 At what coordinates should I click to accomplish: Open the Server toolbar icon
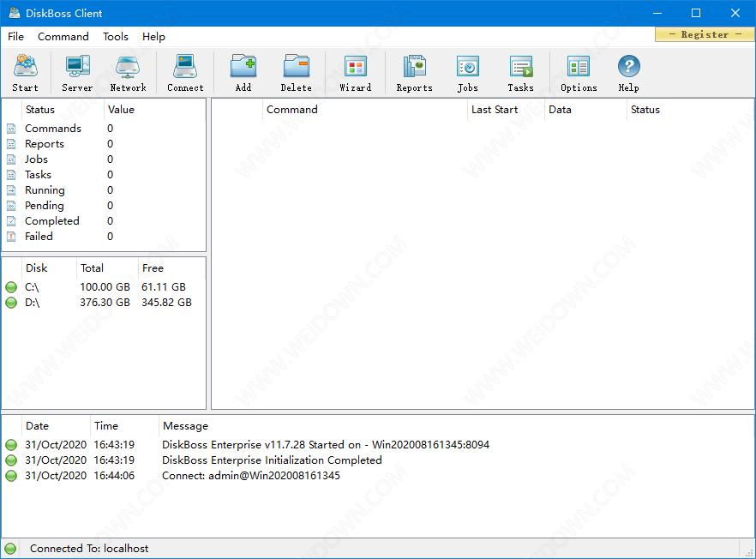click(78, 66)
